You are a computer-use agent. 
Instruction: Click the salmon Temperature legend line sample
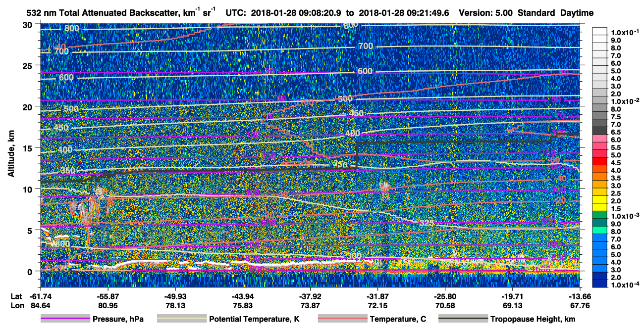coord(342,319)
